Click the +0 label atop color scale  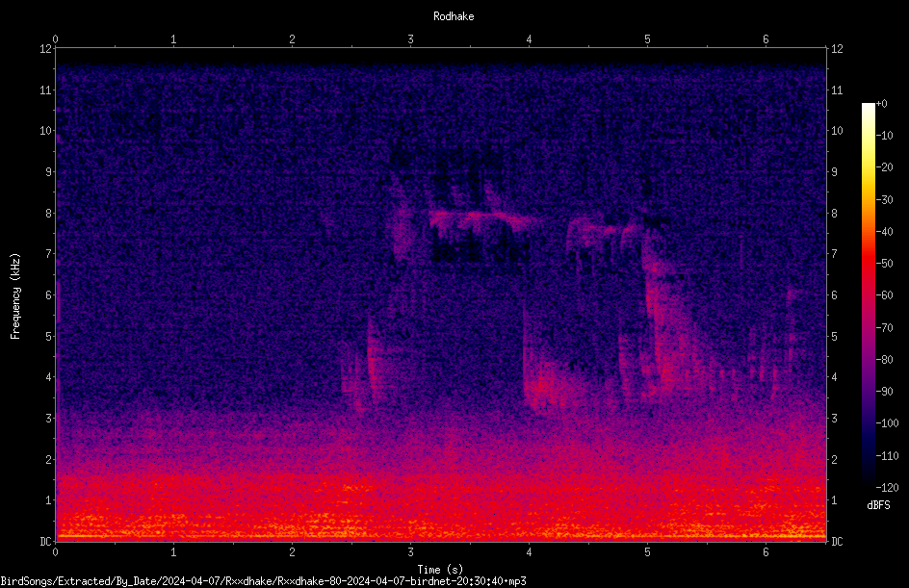[x=882, y=104]
